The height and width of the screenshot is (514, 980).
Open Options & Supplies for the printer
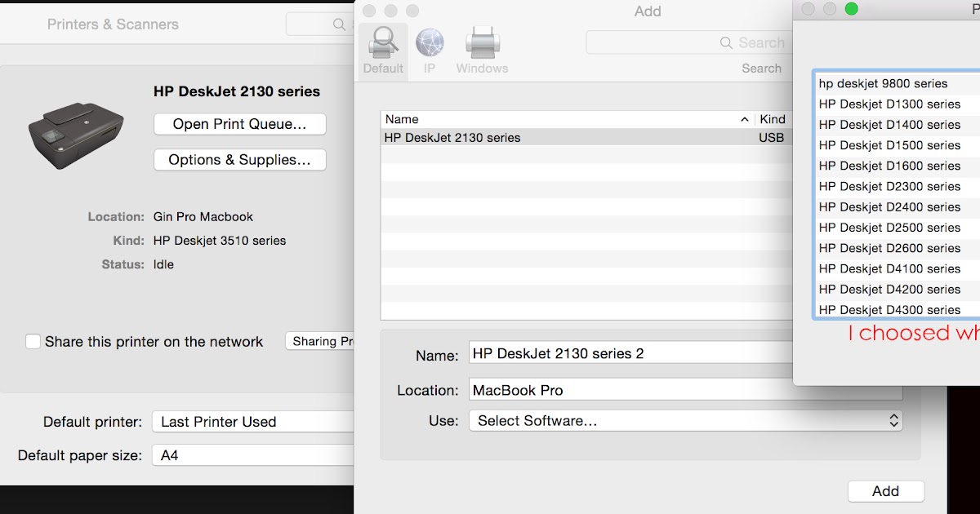pyautogui.click(x=240, y=160)
